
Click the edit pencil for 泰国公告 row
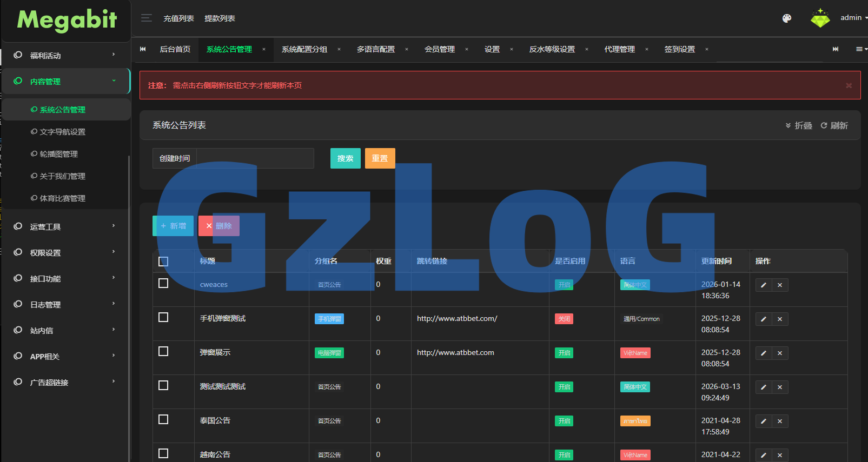pyautogui.click(x=764, y=421)
